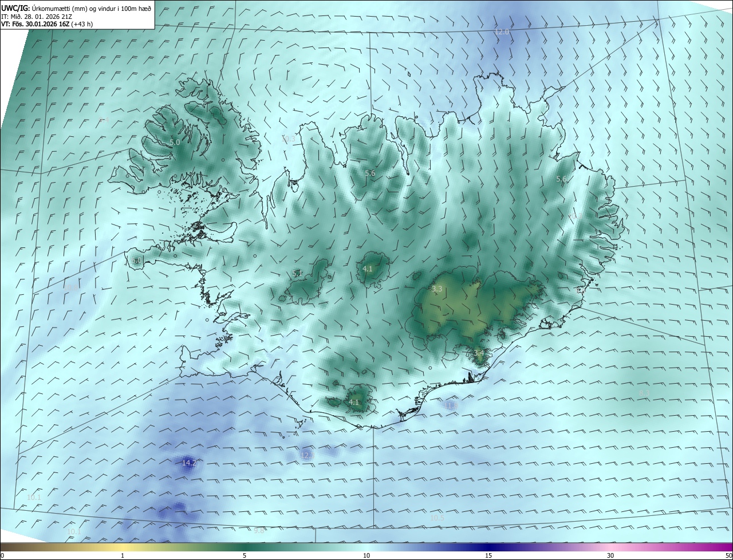Click the initial time line "IT: Mið. 28. 01. 2026 21Z"
The width and height of the screenshot is (733, 560).
pyautogui.click(x=36, y=16)
